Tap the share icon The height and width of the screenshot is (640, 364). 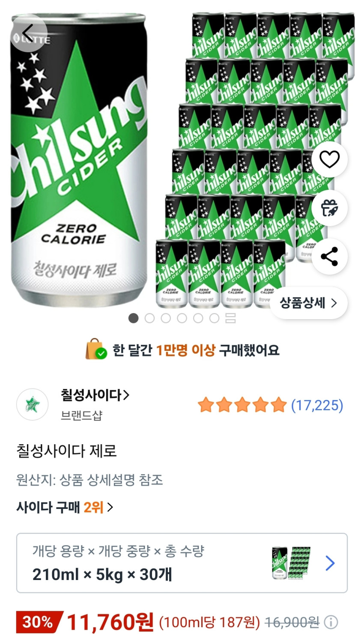tap(329, 257)
